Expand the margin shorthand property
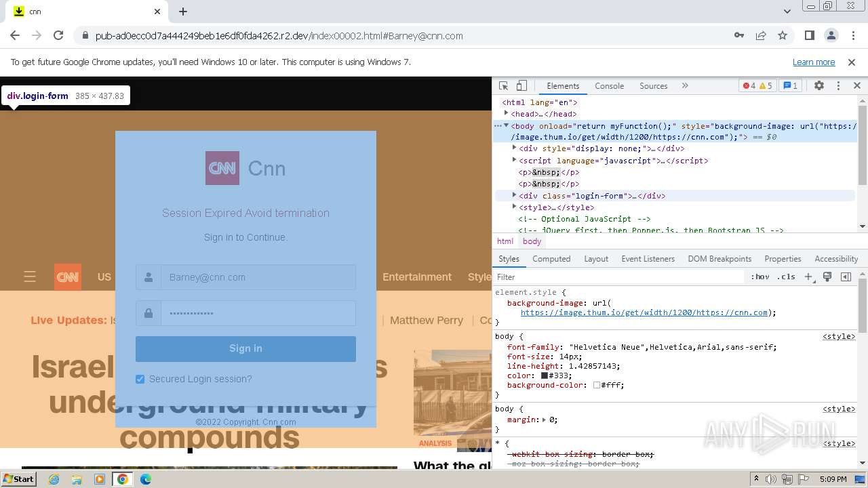The image size is (868, 488). point(544,420)
